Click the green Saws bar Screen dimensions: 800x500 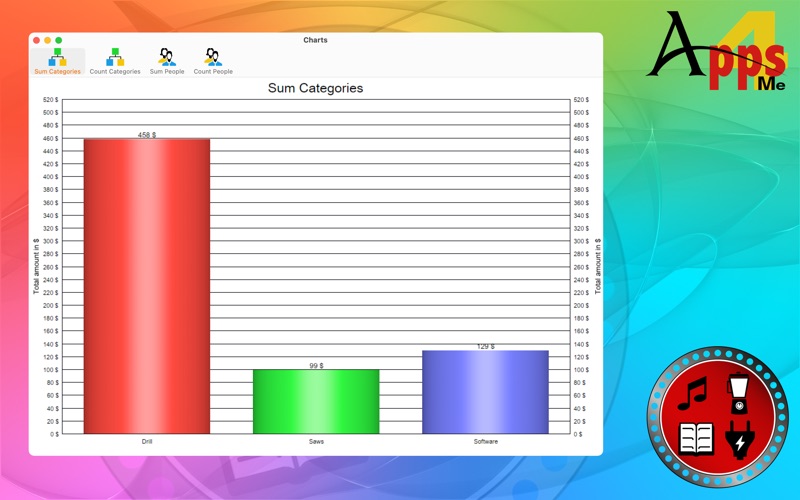316,402
